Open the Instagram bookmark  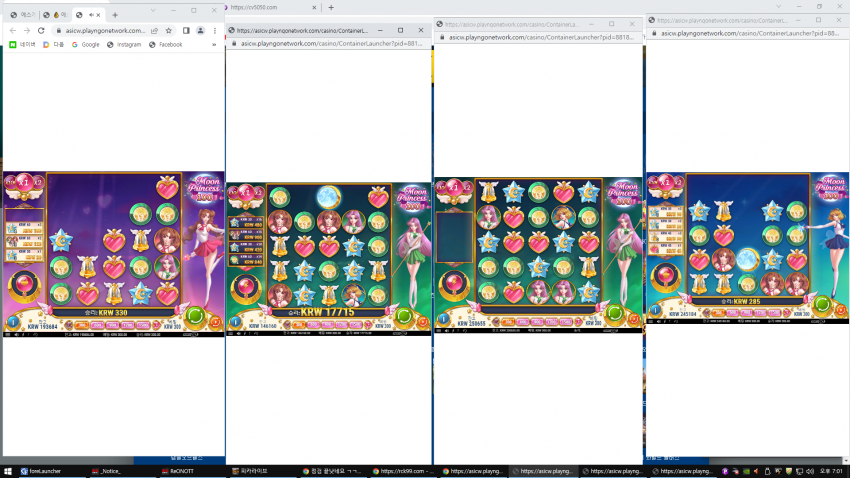[x=124, y=45]
